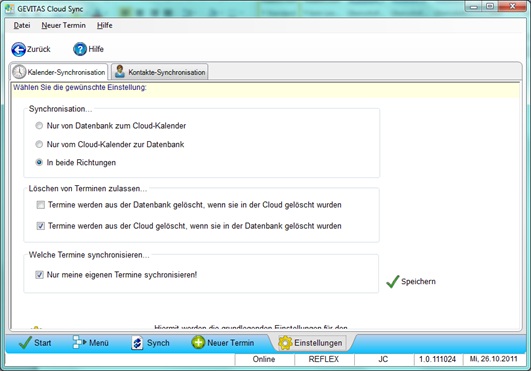Open the Neuer Termin menu in menu bar
Viewport: 531px width, 371px height.
(x=64, y=25)
